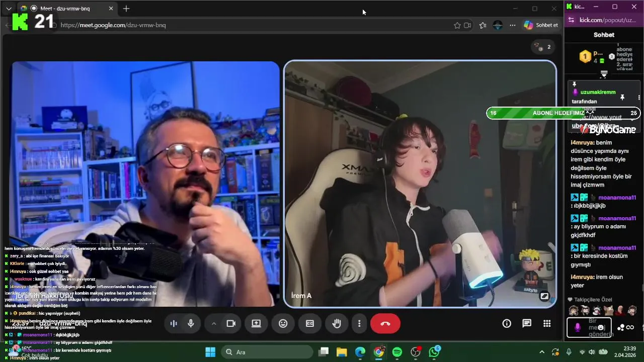The height and width of the screenshot is (362, 644).
Task: Switch to Chrome on the taskbar
Action: 379,352
